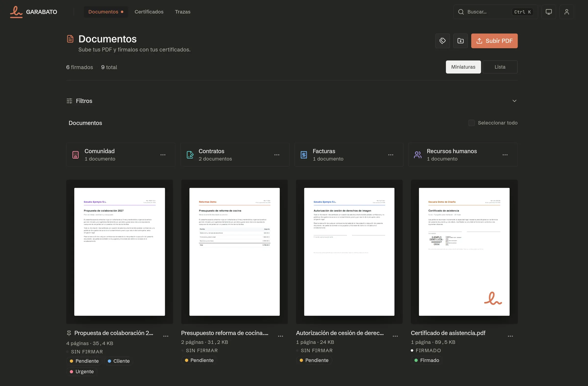The width and height of the screenshot is (588, 386).
Task: Open the Presupuesto de reforma thumbnail
Action: (x=234, y=252)
